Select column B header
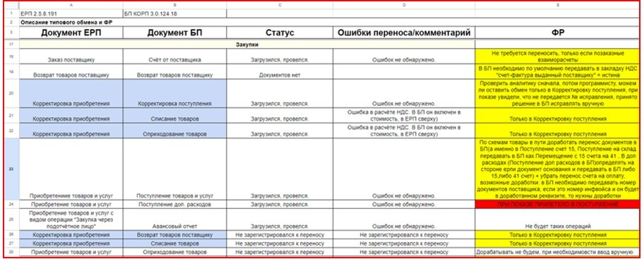The height and width of the screenshot is (259, 644). (174, 6)
